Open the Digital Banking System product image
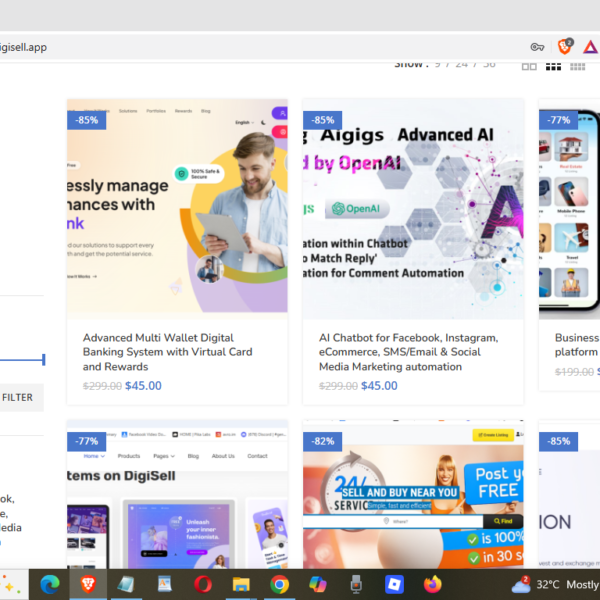This screenshot has height=600, width=600. pyautogui.click(x=177, y=209)
